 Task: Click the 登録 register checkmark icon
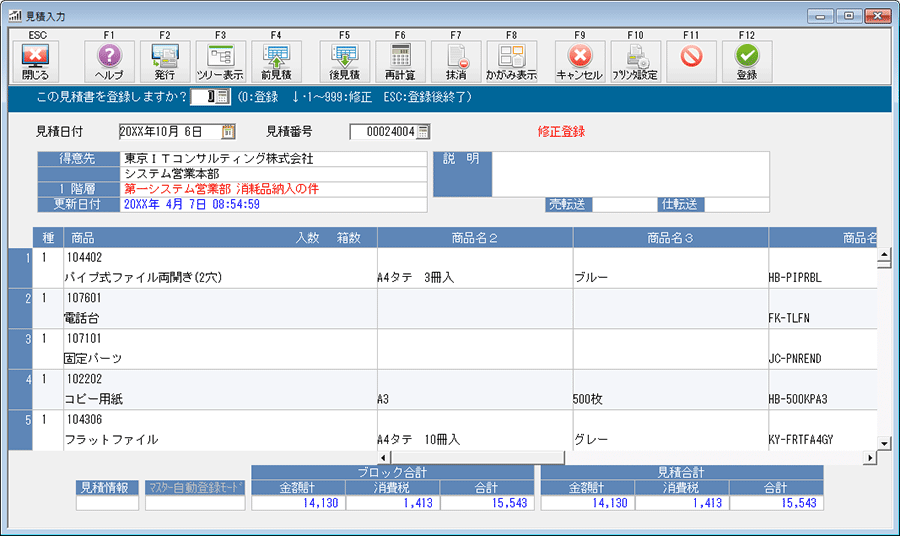coord(747,61)
